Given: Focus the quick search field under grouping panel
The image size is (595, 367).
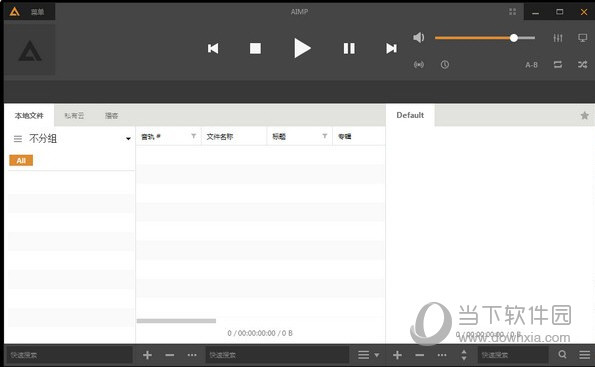Looking at the screenshot, I should [x=69, y=355].
